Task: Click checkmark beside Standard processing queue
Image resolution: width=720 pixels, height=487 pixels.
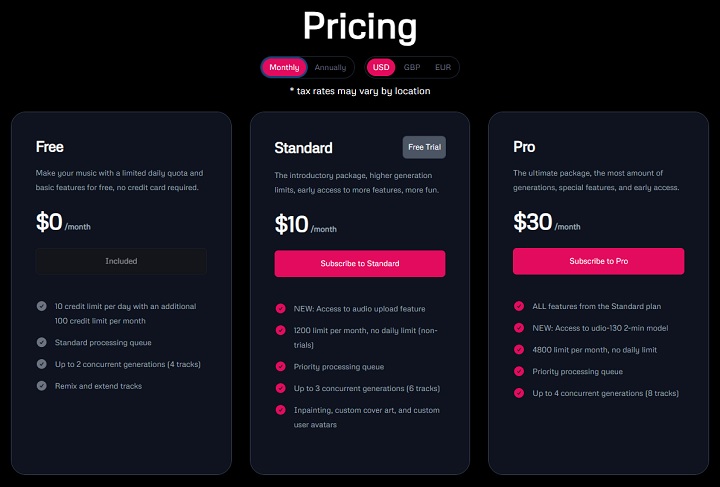Action: 41,343
